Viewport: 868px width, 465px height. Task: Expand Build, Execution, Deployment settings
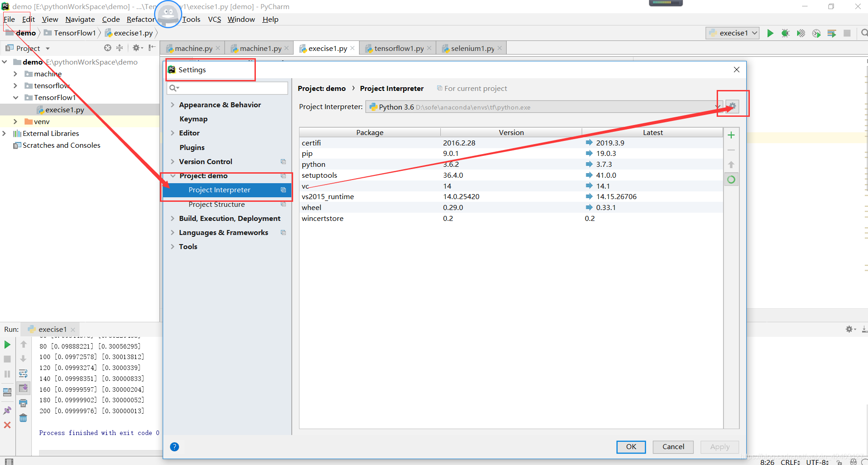coord(172,218)
